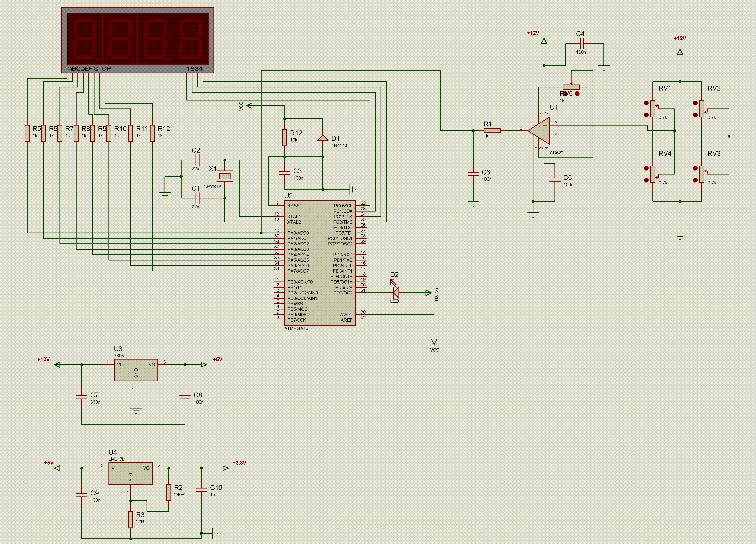The height and width of the screenshot is (544, 756).
Task: Select the U4 LM317L regulator block
Action: pyautogui.click(x=131, y=473)
